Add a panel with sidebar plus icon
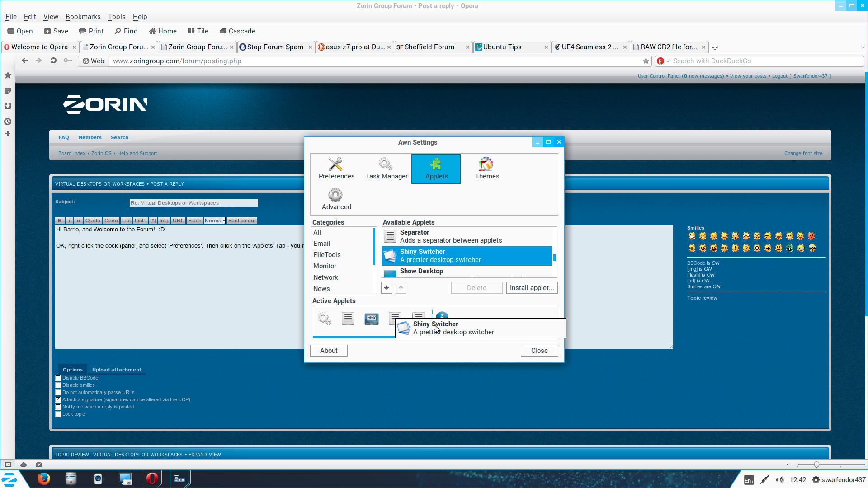 pyautogui.click(x=8, y=134)
